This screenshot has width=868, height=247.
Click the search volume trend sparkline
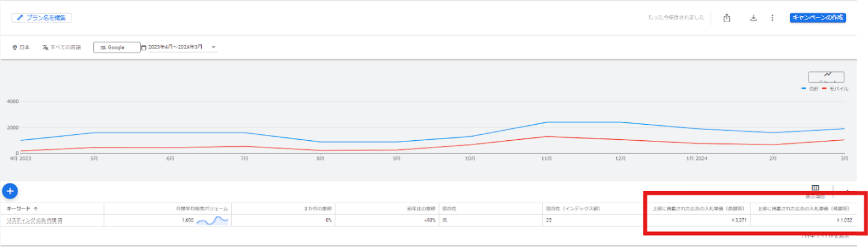[x=213, y=221]
